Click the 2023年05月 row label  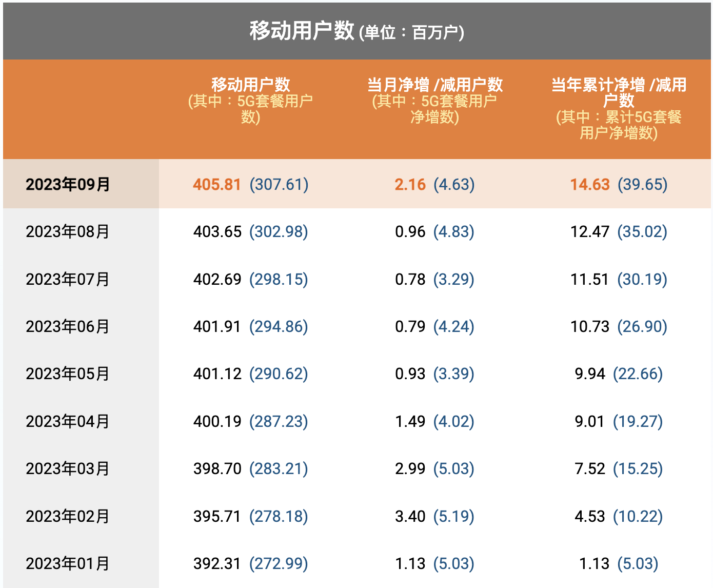(x=68, y=374)
